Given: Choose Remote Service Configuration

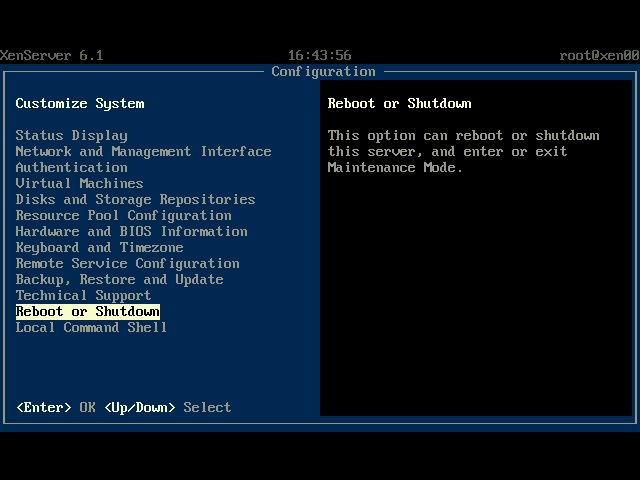Looking at the screenshot, I should (x=127, y=263).
